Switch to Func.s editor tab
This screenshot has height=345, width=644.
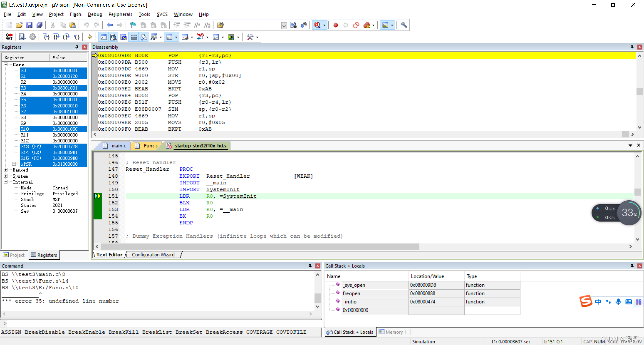coord(147,146)
